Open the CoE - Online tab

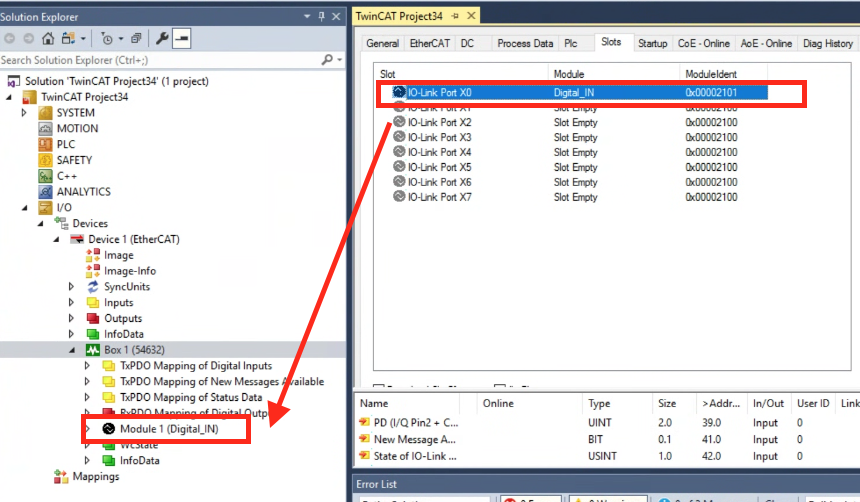[x=704, y=43]
